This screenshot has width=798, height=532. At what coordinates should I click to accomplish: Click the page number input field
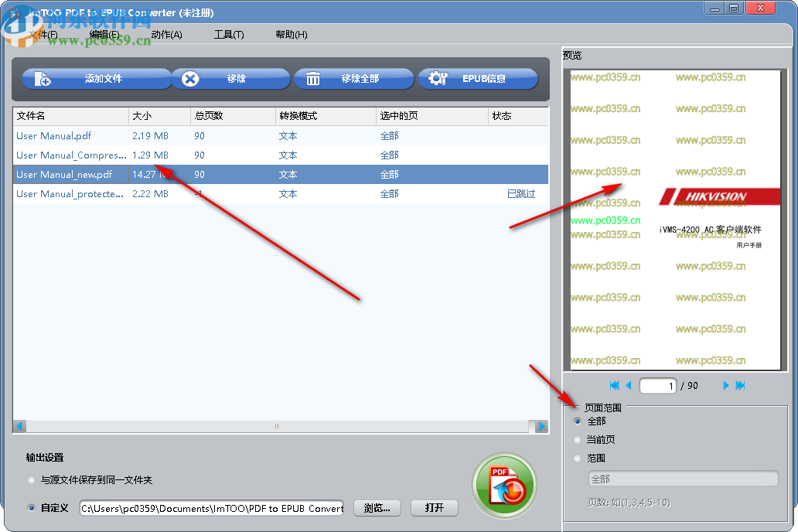coord(657,385)
